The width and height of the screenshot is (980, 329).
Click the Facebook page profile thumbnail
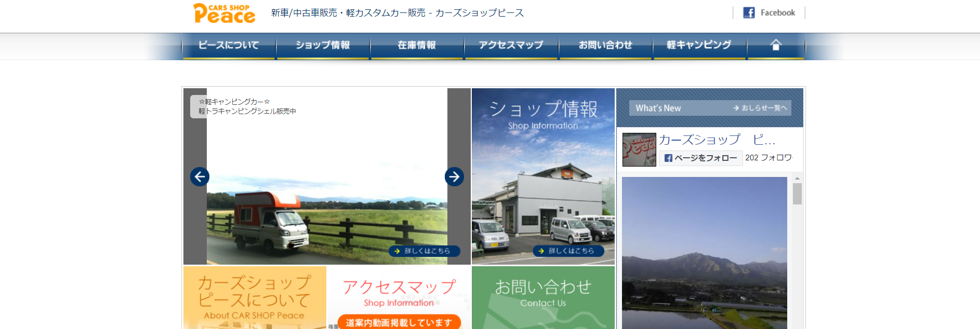tap(639, 149)
